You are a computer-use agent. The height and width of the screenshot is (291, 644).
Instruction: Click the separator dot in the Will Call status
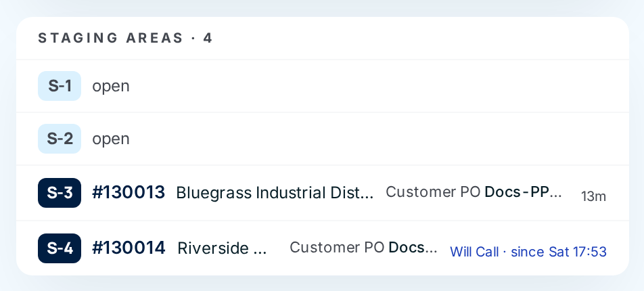click(x=505, y=252)
